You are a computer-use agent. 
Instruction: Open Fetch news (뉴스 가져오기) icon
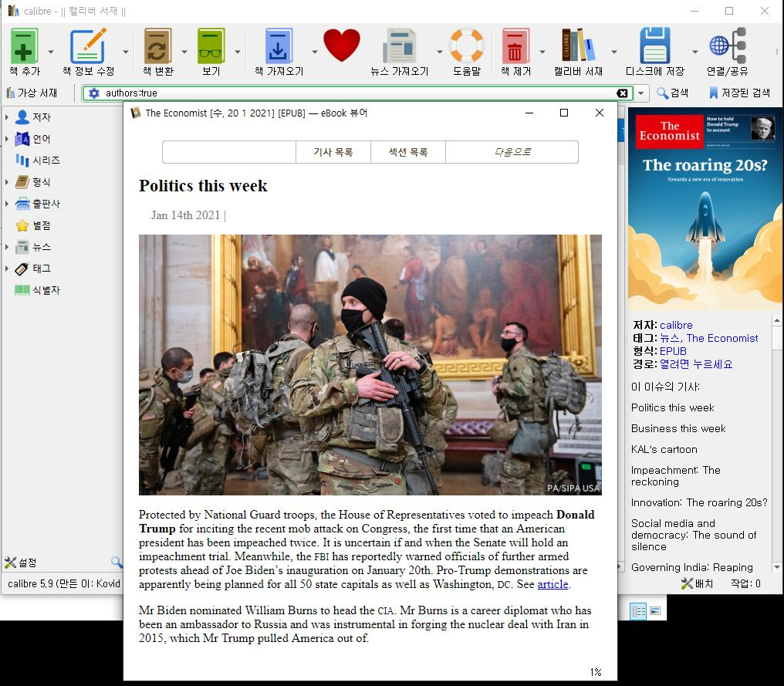pos(399,46)
